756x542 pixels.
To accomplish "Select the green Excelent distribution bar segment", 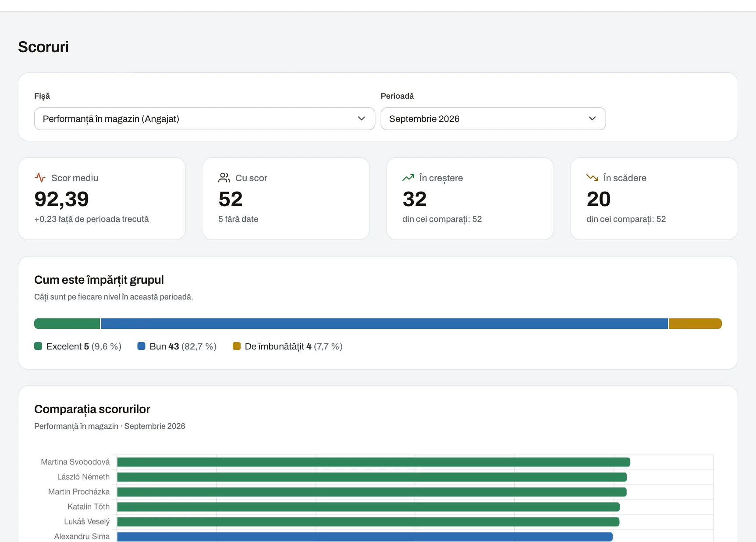I will pos(67,324).
